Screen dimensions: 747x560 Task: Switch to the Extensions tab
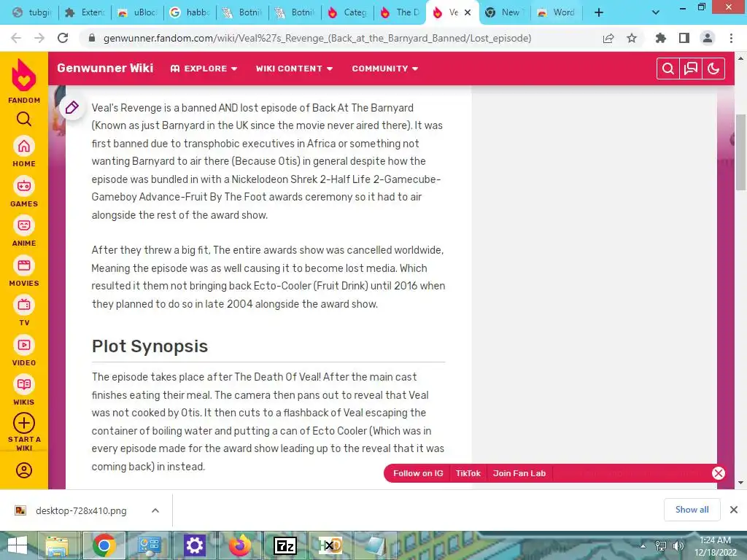pos(85,12)
